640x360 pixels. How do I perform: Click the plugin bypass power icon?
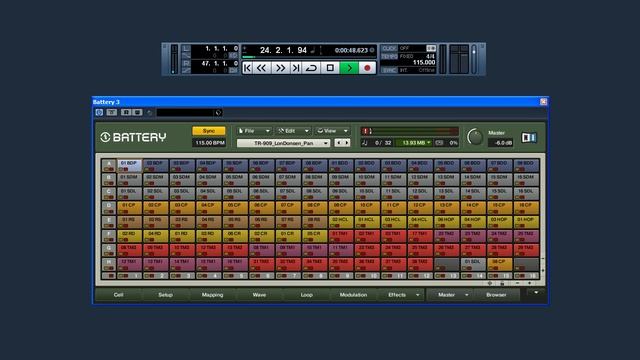coord(99,112)
